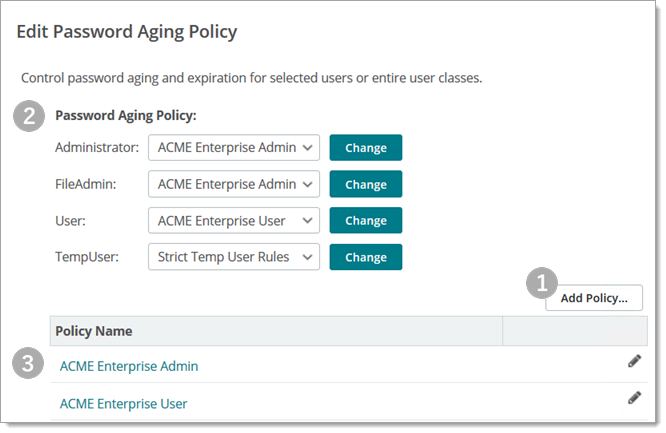Viewport: 666px width, 433px height.
Task: Click the Edit Password Aging Policy title
Action: [x=127, y=32]
